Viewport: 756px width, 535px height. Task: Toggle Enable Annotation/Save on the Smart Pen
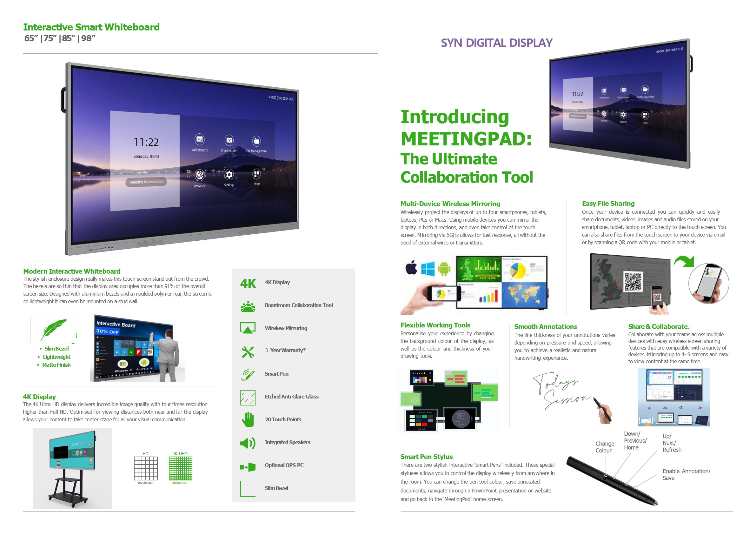[x=635, y=488]
